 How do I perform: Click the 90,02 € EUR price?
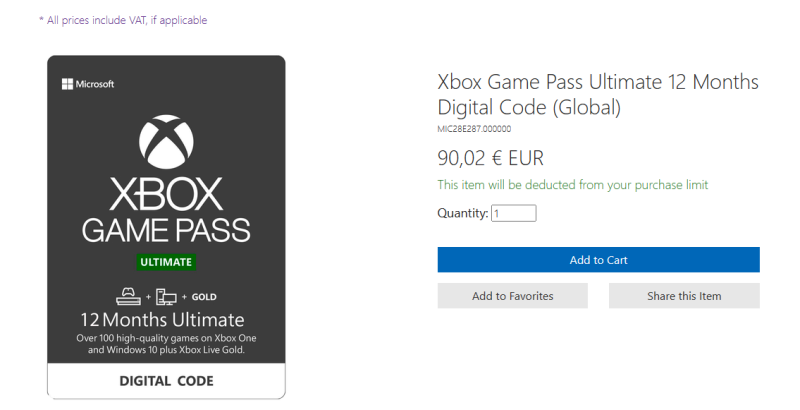coord(490,158)
